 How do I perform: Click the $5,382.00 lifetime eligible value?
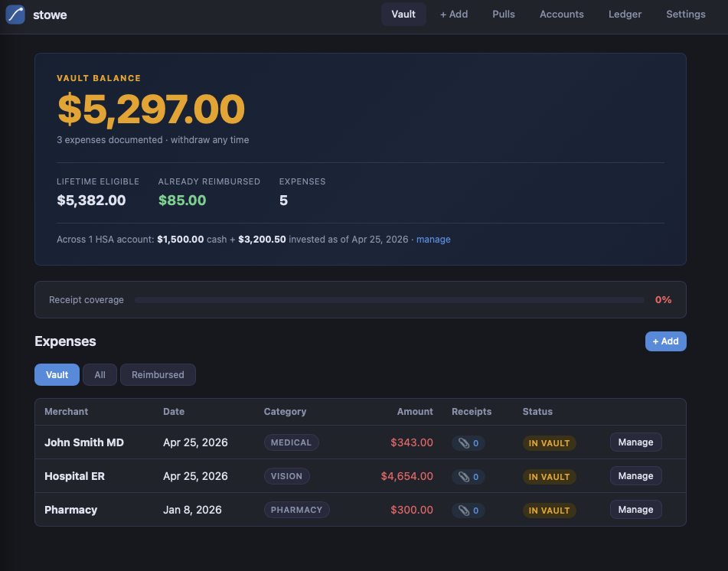click(91, 201)
